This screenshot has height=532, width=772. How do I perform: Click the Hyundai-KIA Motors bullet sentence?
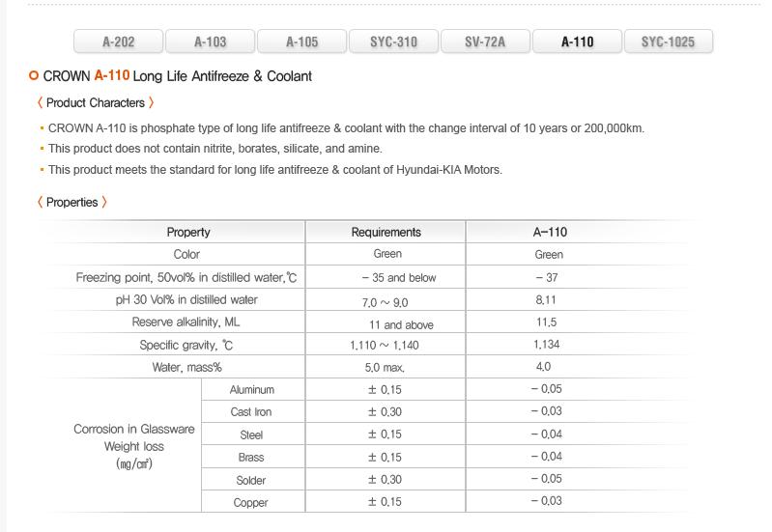click(x=274, y=170)
